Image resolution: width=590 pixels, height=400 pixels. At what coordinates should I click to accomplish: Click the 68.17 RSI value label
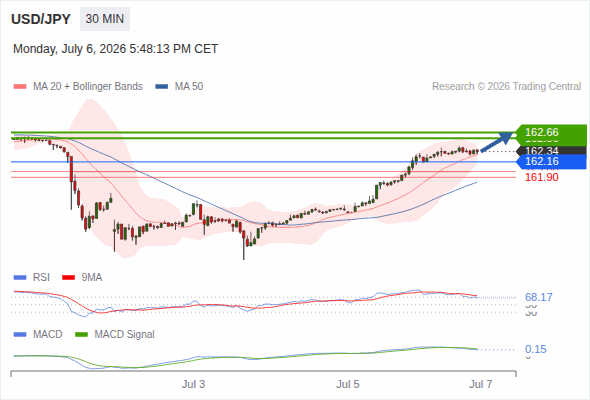tap(538, 297)
